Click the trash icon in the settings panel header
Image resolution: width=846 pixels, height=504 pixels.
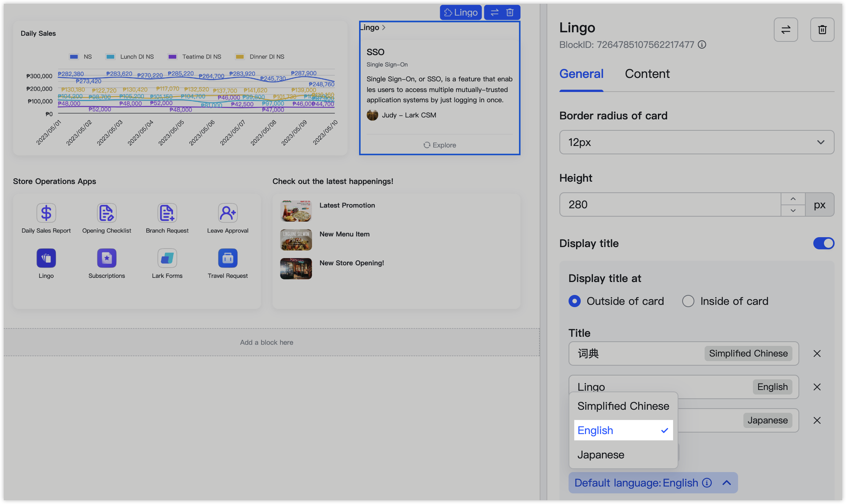coord(822,30)
